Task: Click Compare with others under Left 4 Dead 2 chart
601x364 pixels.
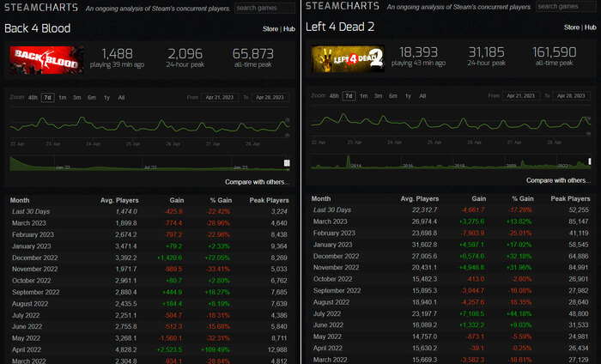Action: pyautogui.click(x=558, y=180)
